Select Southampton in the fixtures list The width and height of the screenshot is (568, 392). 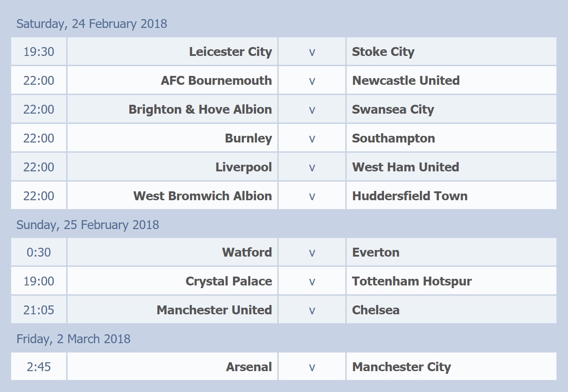coord(393,138)
